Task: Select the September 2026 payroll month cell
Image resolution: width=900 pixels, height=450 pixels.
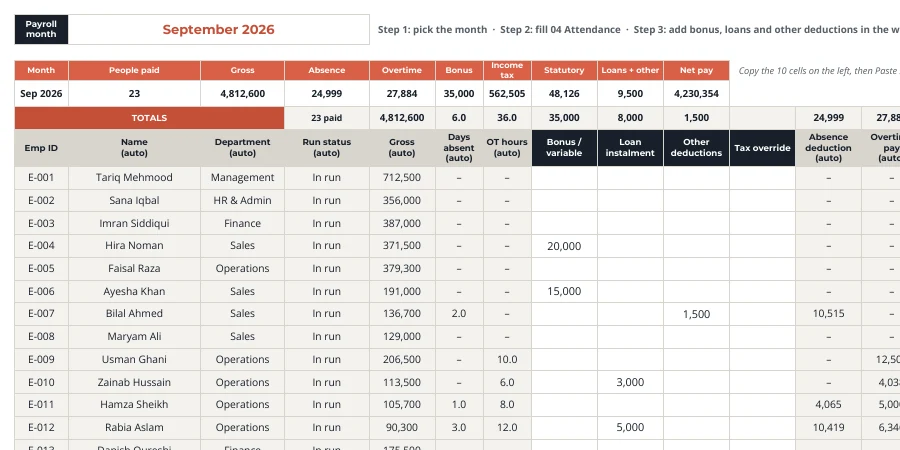Action: (x=219, y=29)
